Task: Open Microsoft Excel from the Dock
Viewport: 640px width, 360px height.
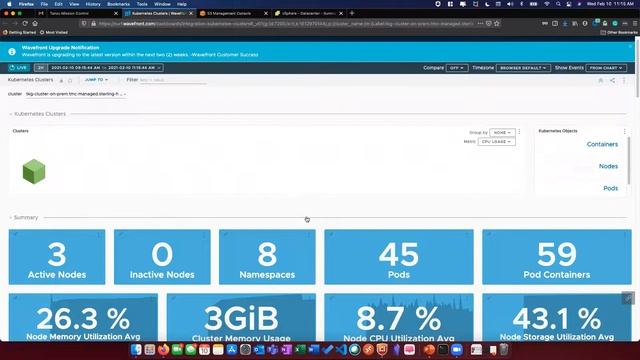Action: [x=300, y=350]
